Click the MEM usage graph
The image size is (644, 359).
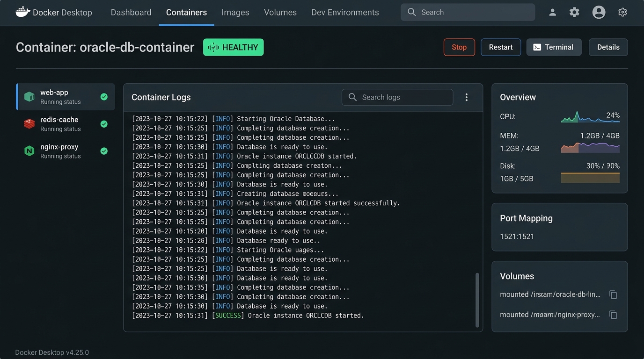(x=590, y=148)
